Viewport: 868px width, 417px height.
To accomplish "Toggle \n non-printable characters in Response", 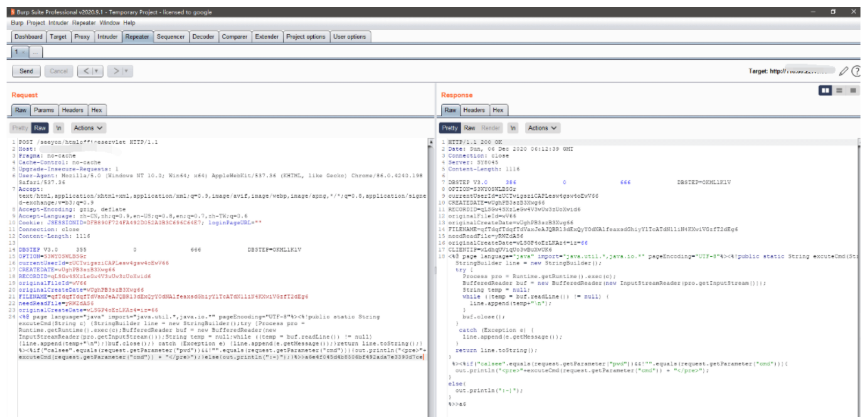I will [513, 128].
